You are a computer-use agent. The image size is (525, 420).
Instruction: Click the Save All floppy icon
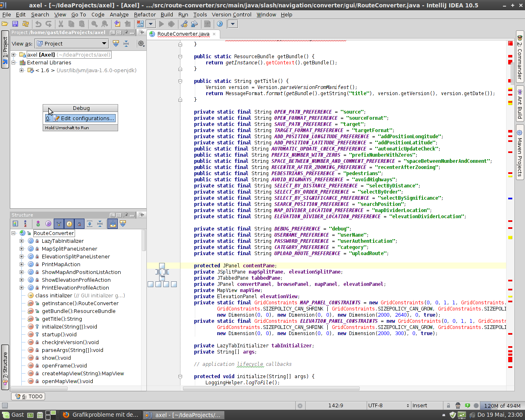point(15,24)
